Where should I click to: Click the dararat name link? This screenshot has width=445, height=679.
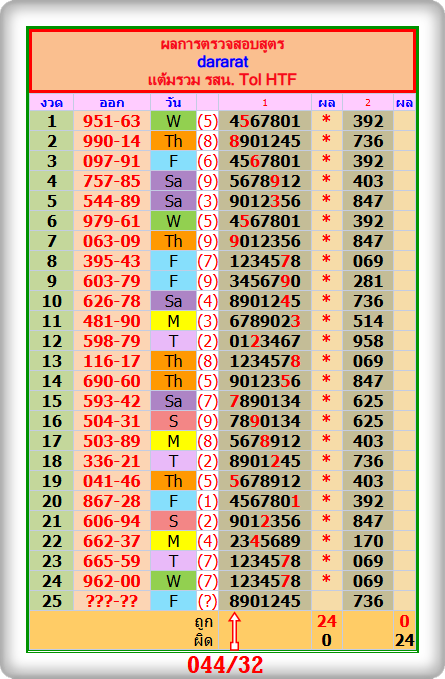(x=222, y=62)
